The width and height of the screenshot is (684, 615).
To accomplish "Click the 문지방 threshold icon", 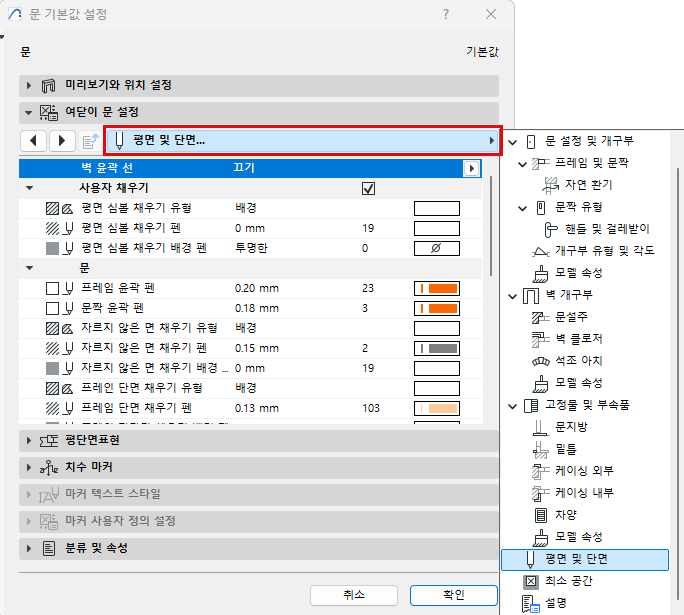I will pyautogui.click(x=540, y=427).
